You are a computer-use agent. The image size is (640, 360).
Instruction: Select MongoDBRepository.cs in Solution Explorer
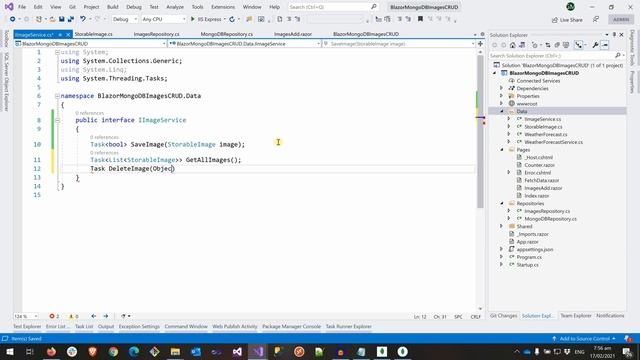coord(550,219)
